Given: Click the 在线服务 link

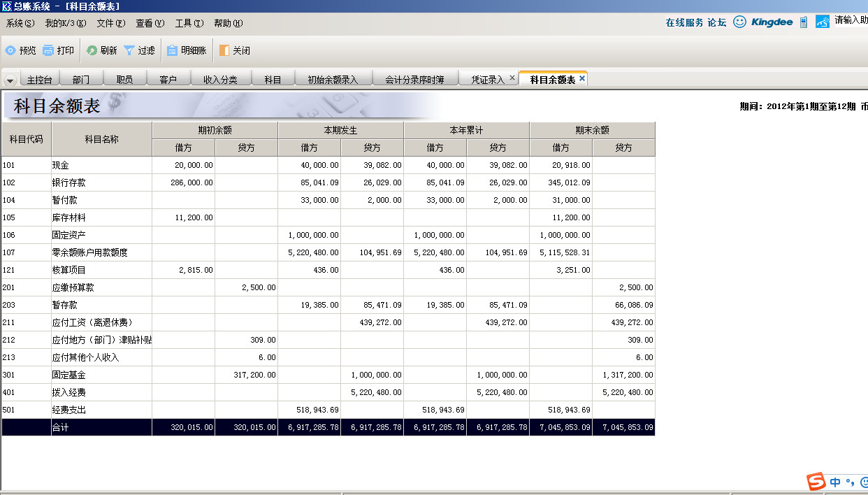Looking at the screenshot, I should (x=684, y=22).
